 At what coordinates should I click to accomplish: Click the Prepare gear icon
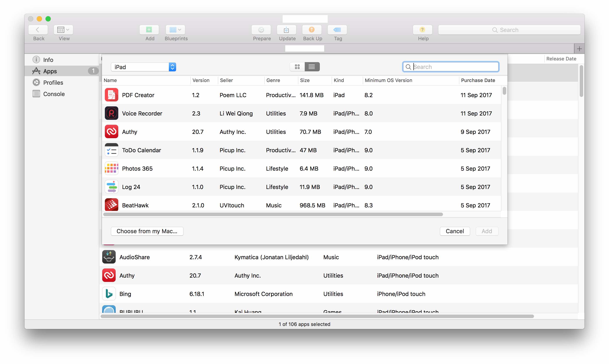point(261,30)
